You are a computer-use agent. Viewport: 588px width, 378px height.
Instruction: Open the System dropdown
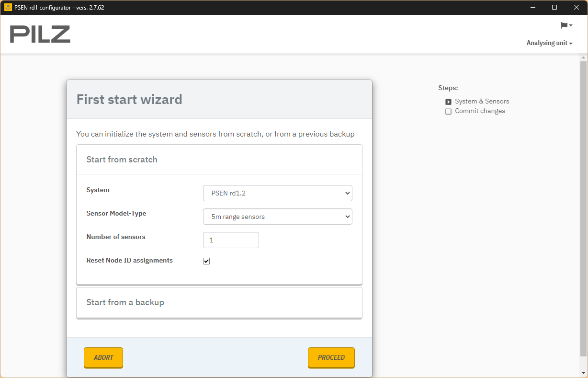click(278, 193)
